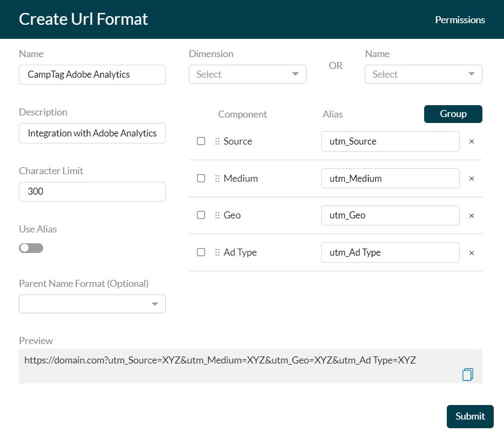Open the Name Select dropdown next to OR
504x446 pixels.
(x=423, y=74)
